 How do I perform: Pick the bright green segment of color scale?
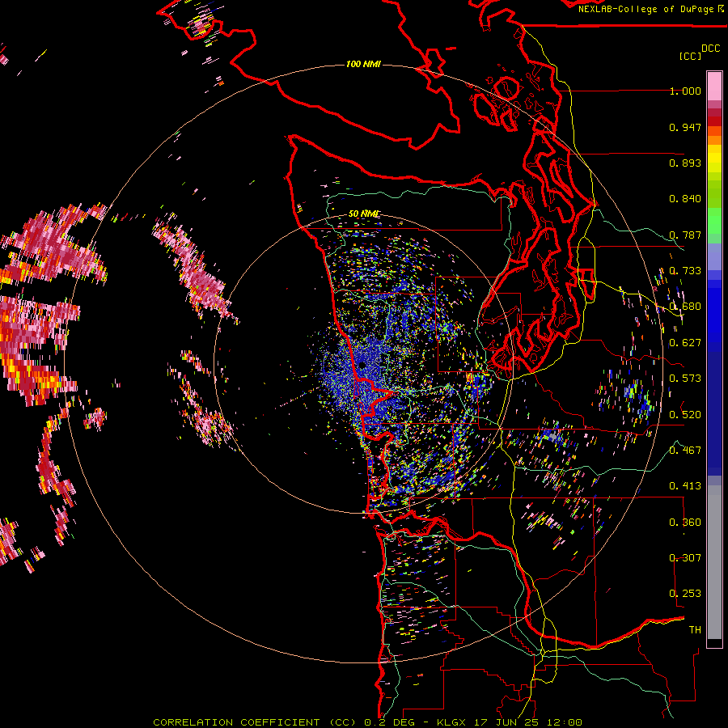(x=714, y=221)
